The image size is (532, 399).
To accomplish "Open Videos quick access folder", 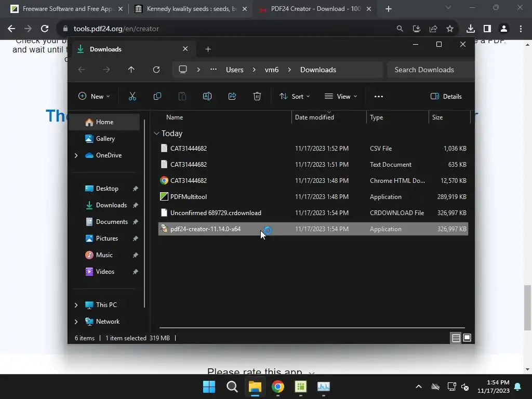I will tap(105, 272).
